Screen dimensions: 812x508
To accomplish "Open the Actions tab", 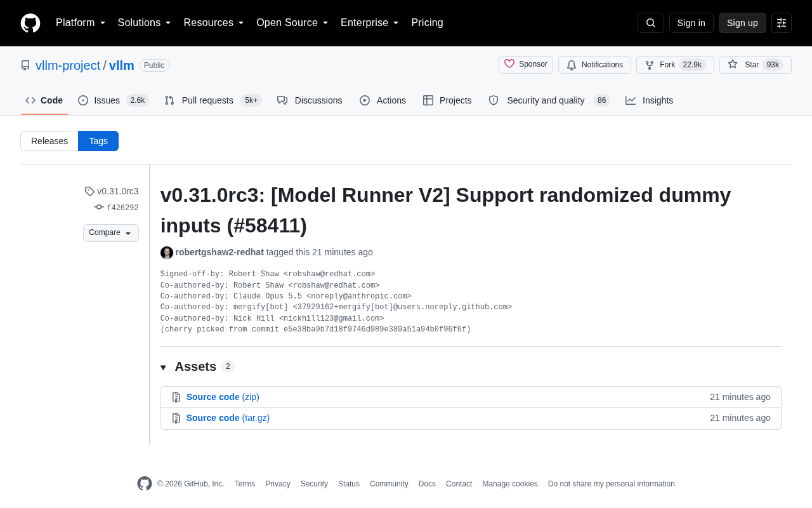I will point(383,100).
